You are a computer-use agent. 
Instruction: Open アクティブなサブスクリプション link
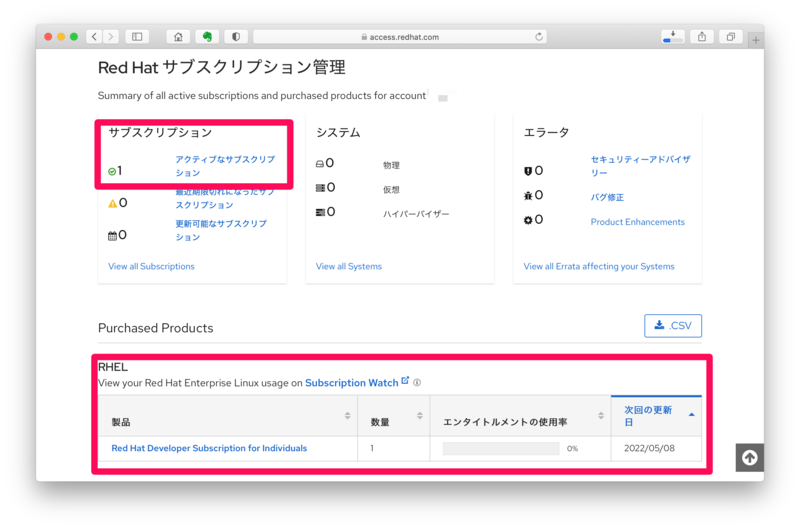[225, 166]
